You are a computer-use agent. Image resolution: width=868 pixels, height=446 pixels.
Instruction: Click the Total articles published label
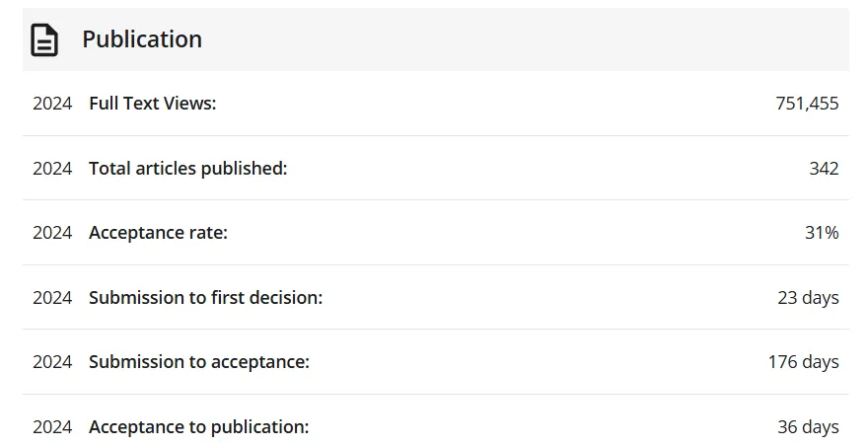point(188,169)
